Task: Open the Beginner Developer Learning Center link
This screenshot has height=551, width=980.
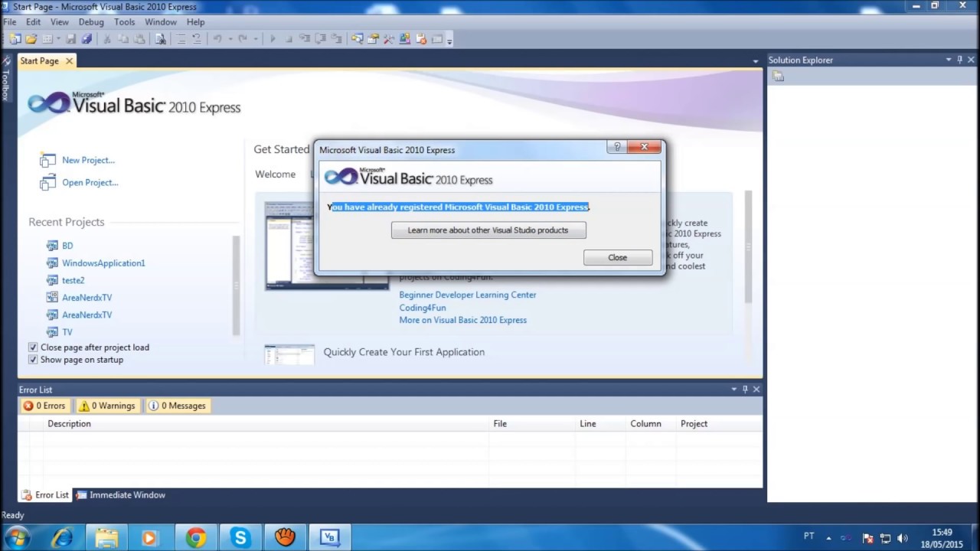Action: (x=468, y=295)
